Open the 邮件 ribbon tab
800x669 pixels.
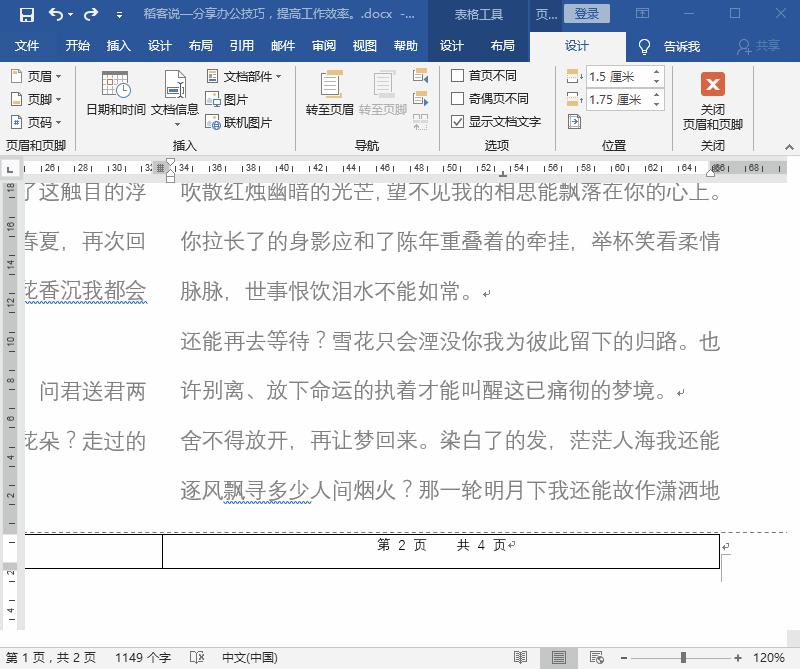[282, 46]
